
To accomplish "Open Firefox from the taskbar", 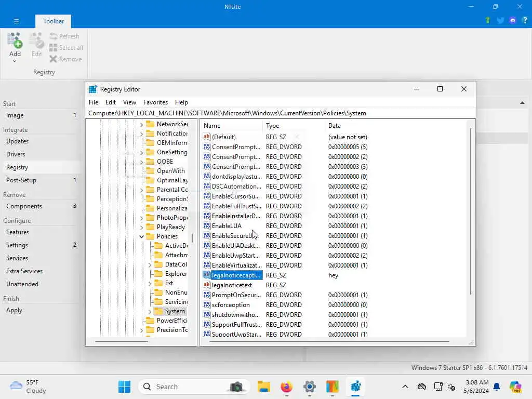I will pyautogui.click(x=287, y=387).
